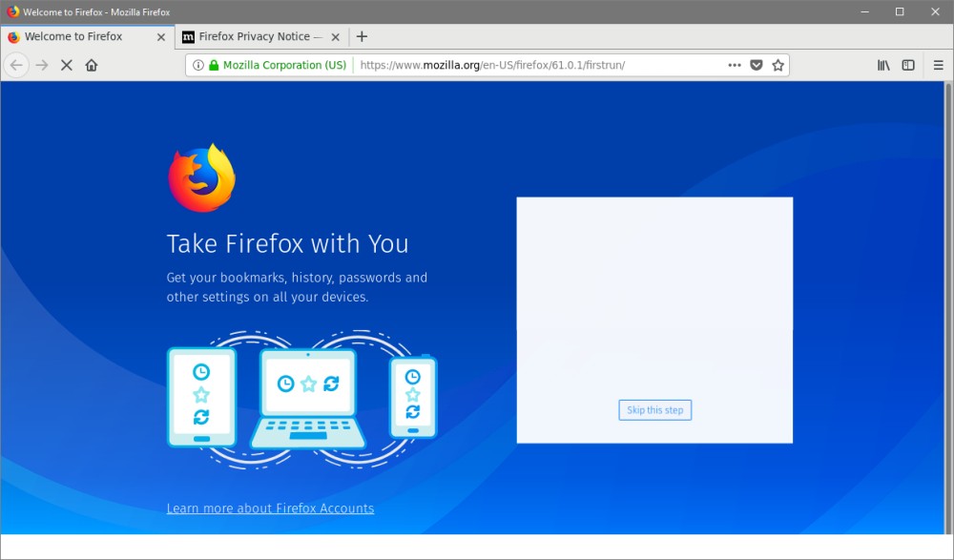The height and width of the screenshot is (560, 954).
Task: Open Learn more about Firefox Accounts link
Action: [270, 508]
